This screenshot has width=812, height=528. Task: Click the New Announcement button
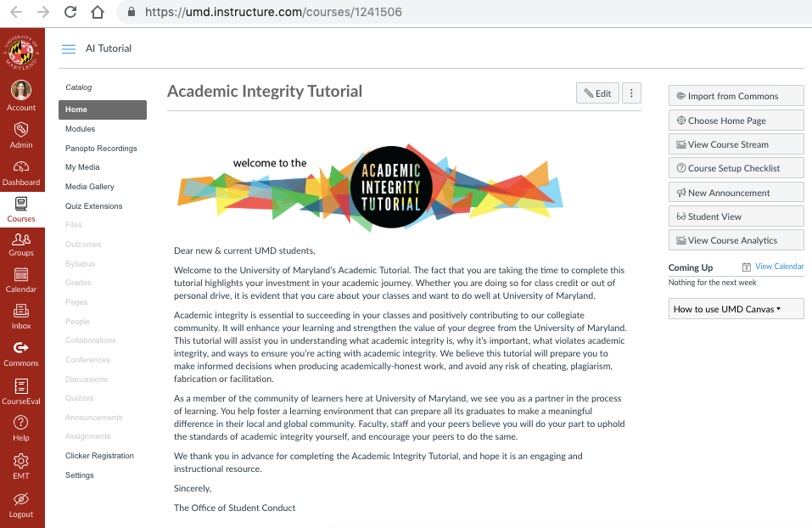[x=736, y=193]
